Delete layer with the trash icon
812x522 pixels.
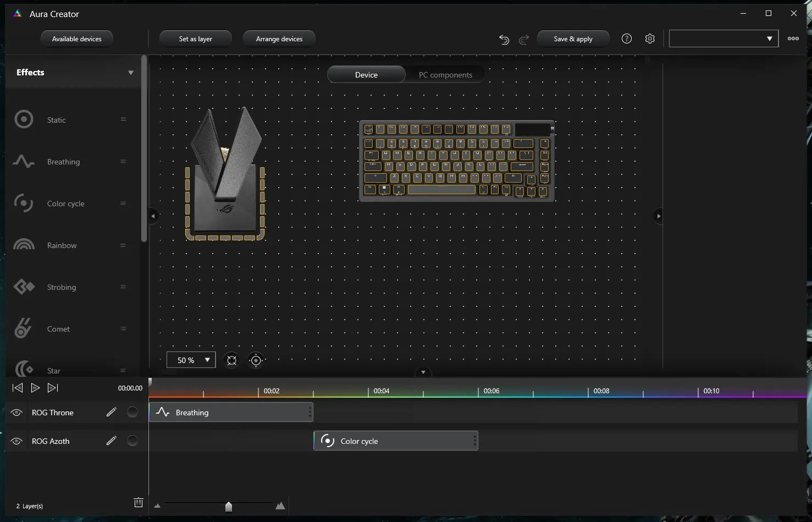coord(139,502)
